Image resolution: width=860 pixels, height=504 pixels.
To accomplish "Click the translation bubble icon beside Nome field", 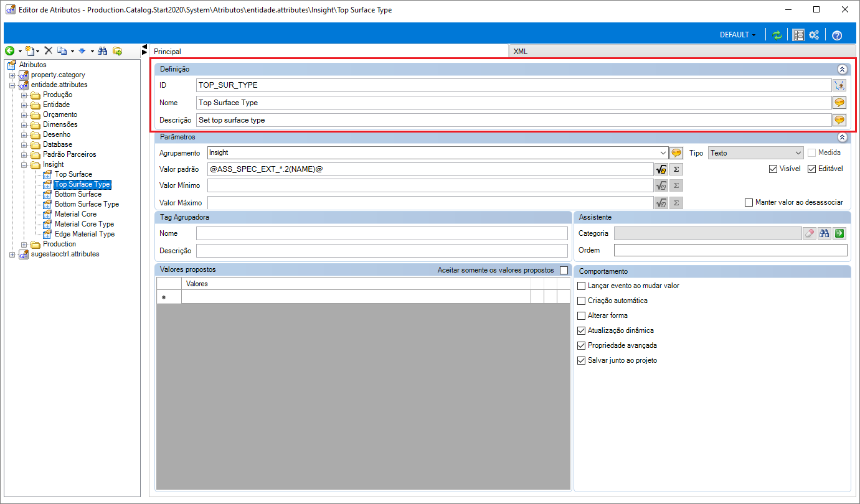I will 839,103.
